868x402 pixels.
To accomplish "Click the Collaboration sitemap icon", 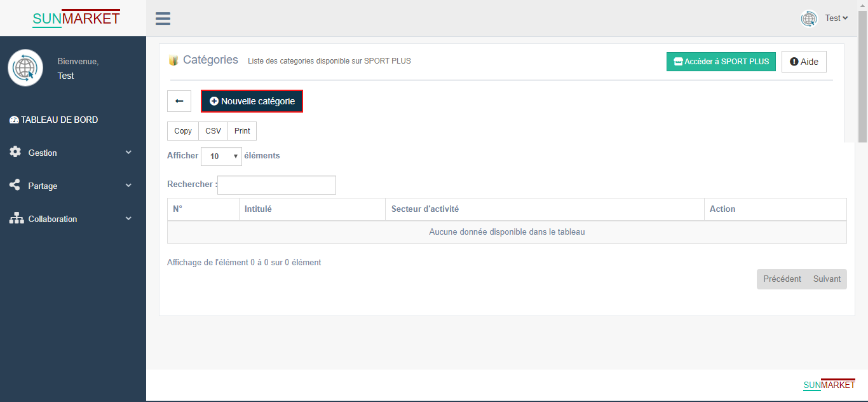I will 16,219.
